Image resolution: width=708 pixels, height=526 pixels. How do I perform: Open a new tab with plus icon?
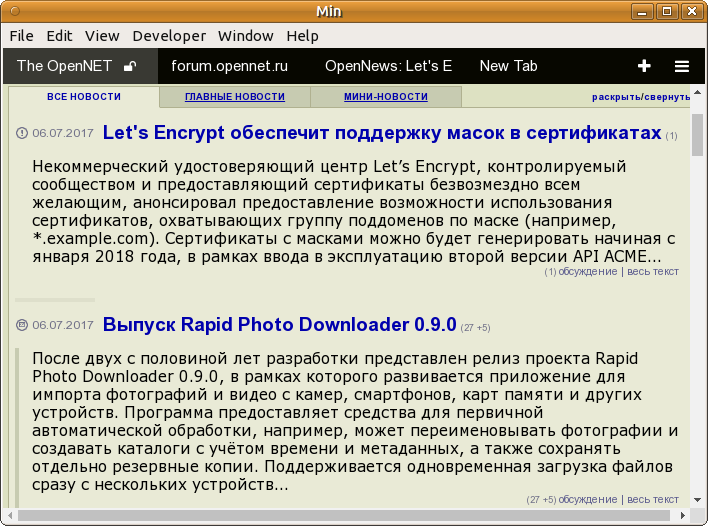click(644, 66)
